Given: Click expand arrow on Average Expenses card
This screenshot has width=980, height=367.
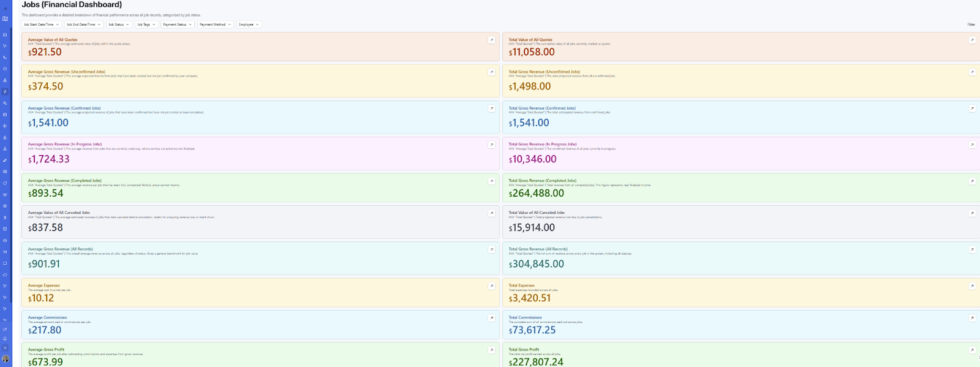Looking at the screenshot, I should (491, 286).
